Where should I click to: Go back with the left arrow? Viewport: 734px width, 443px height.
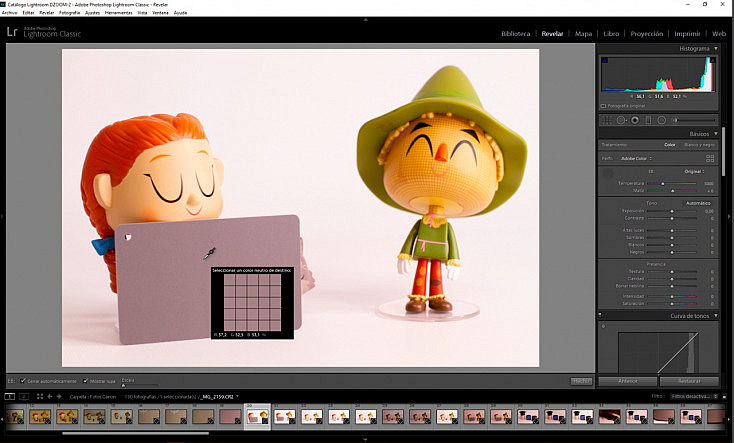[50, 397]
